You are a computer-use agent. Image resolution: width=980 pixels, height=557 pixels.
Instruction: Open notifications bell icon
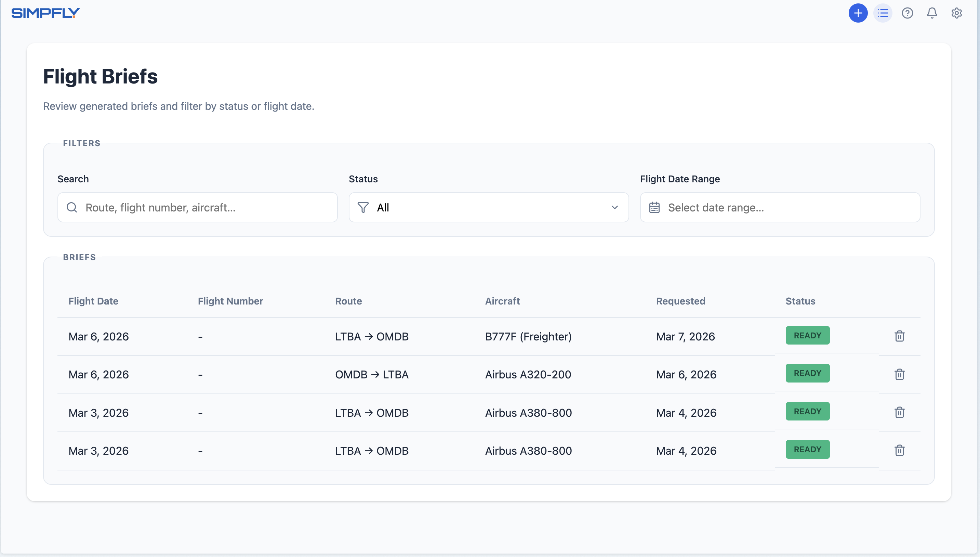[x=932, y=13]
